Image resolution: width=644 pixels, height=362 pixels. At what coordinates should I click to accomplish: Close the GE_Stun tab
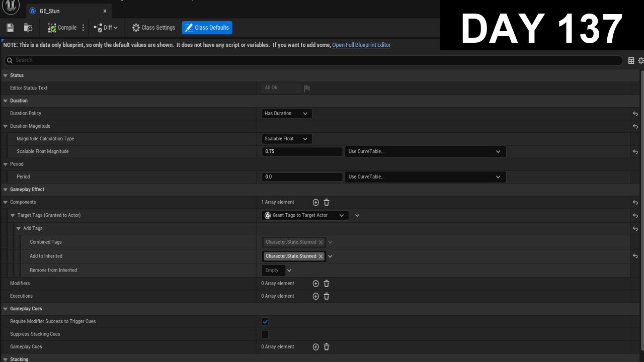pos(105,11)
